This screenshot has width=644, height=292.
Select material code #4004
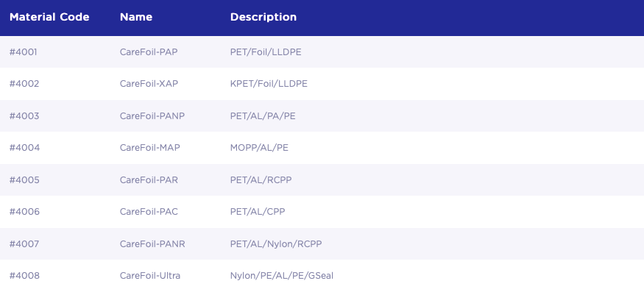pyautogui.click(x=24, y=147)
